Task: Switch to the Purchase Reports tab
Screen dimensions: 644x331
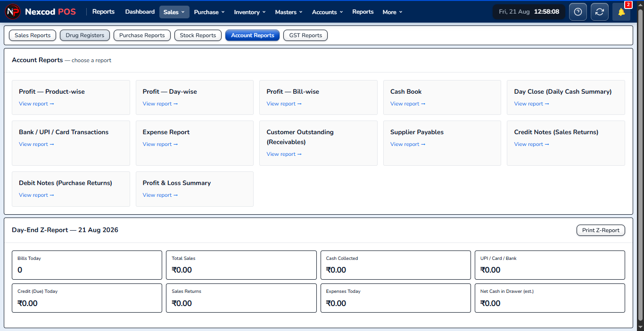Action: (x=142, y=35)
